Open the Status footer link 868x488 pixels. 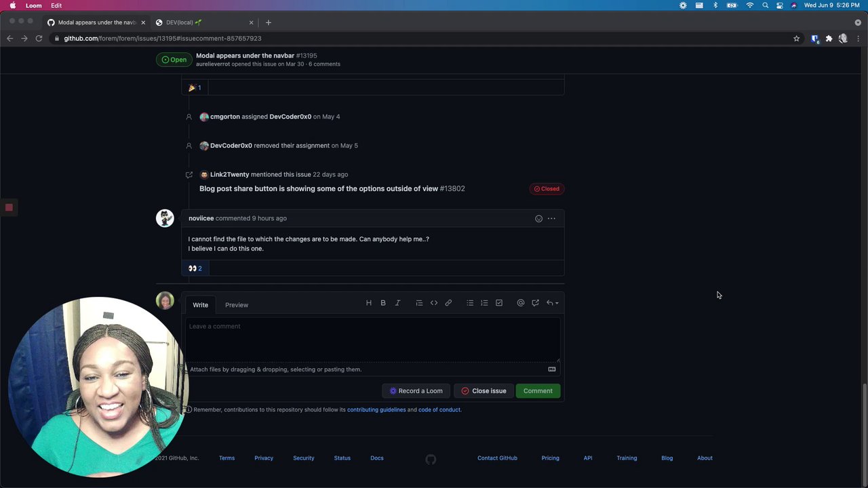coord(342,458)
